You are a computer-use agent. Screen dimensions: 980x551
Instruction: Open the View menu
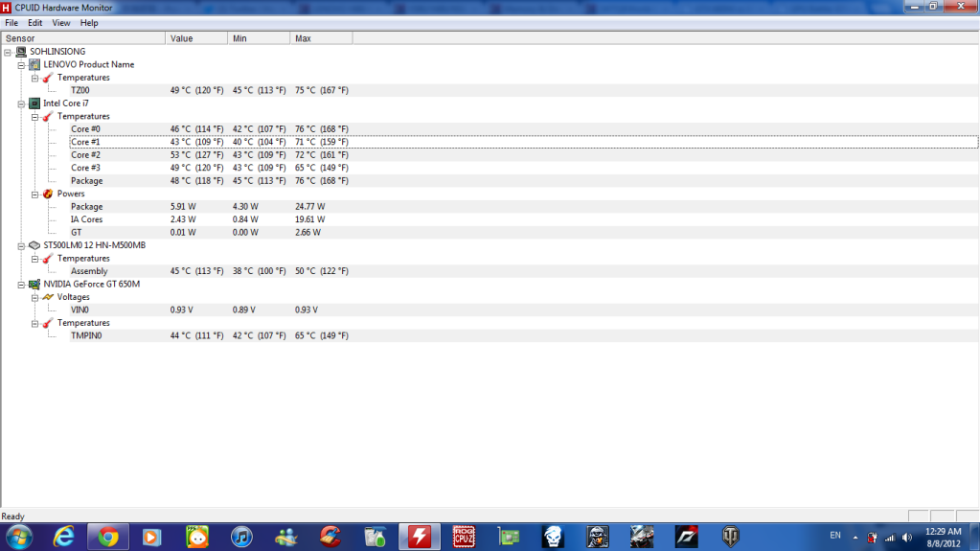pyautogui.click(x=61, y=22)
